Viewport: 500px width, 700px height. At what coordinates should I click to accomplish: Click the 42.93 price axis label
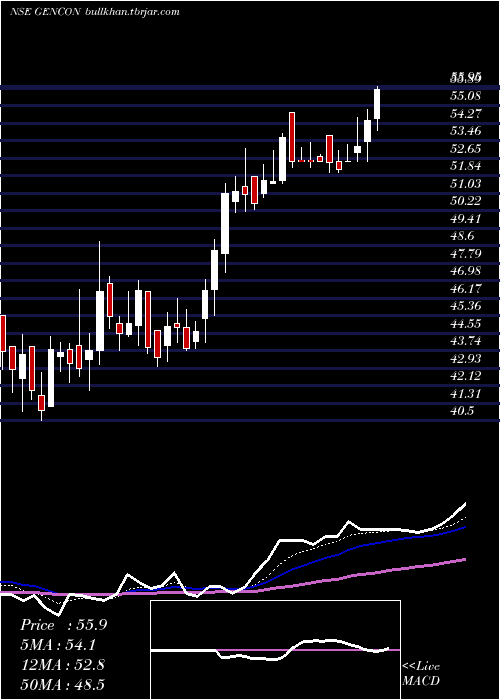(x=465, y=358)
